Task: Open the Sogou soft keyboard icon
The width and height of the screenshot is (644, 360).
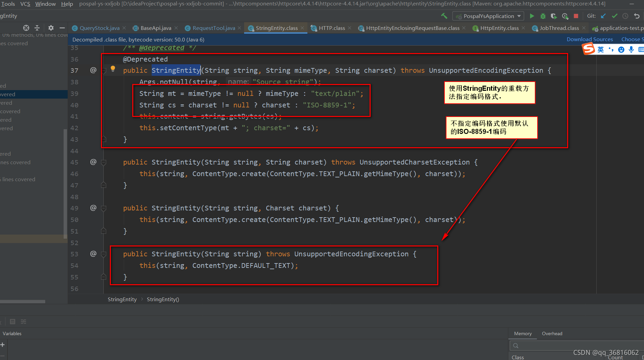Action: coord(641,50)
